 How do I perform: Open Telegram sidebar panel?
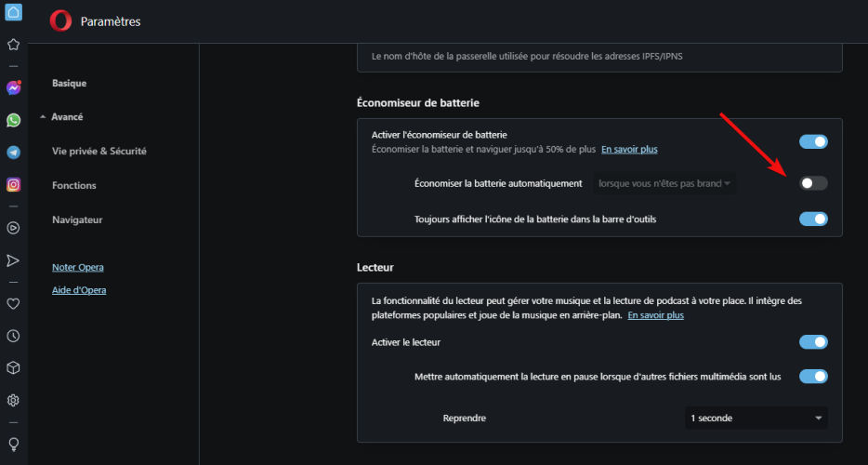(13, 153)
